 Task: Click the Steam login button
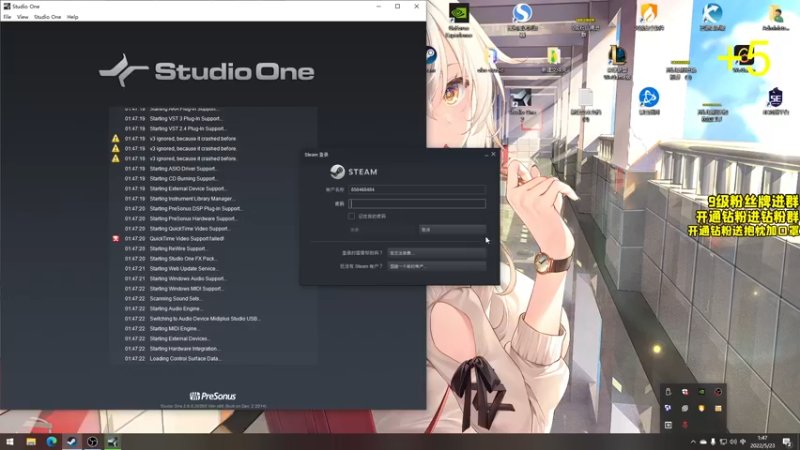383,230
